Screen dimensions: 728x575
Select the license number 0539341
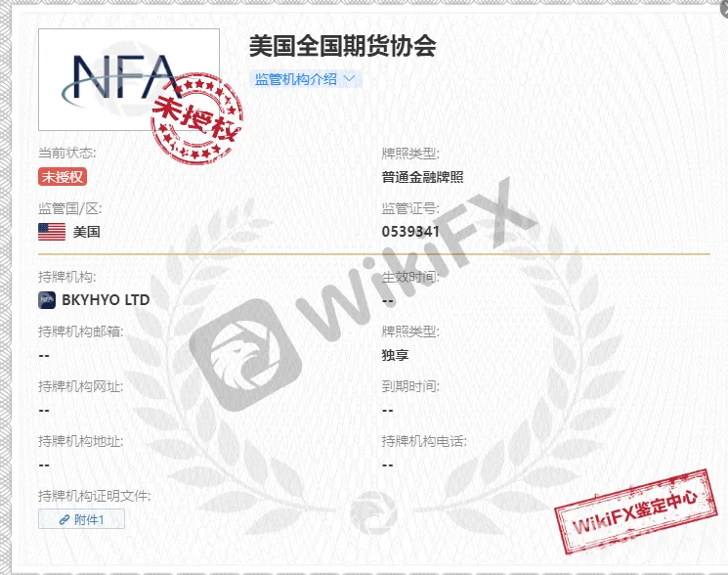pos(410,232)
